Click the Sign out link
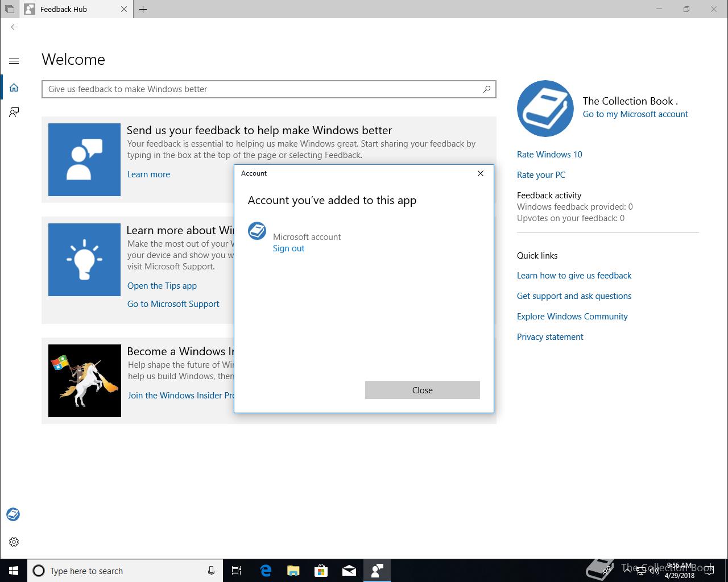Viewport: 728px width, 582px height. [288, 248]
